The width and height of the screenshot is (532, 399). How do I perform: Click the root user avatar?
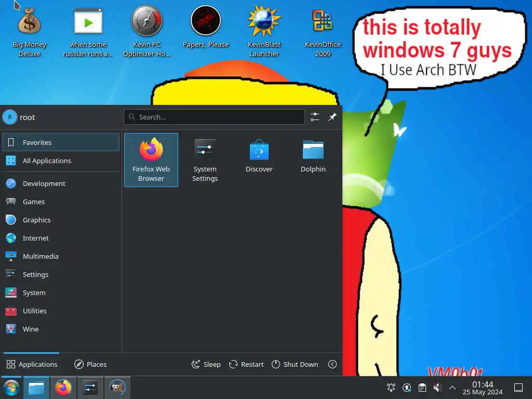point(10,117)
